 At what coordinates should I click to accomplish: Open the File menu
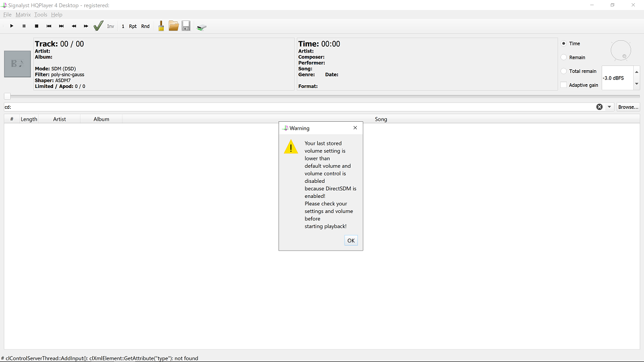8,14
